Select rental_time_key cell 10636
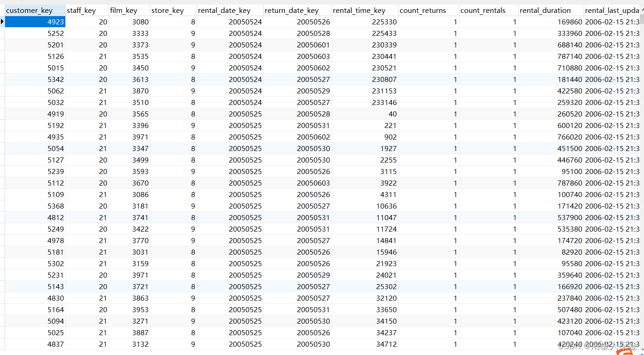 tap(365, 206)
